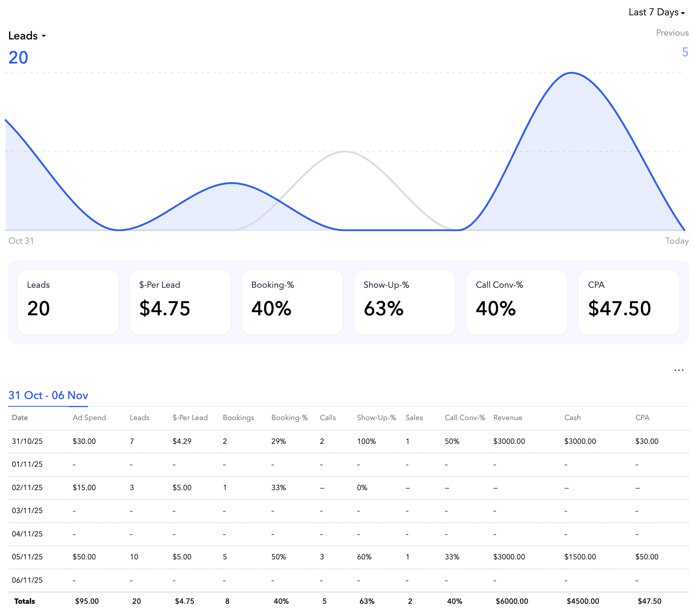This screenshot has height=616, width=694.
Task: Click the $-Per Lead summary card
Action: [x=180, y=302]
